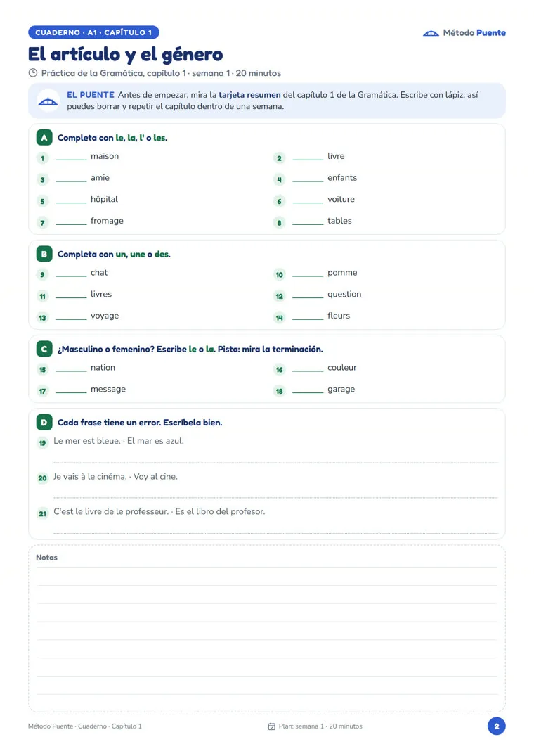Click the first line of the Notas area
This screenshot has width=534, height=756.
(267, 567)
